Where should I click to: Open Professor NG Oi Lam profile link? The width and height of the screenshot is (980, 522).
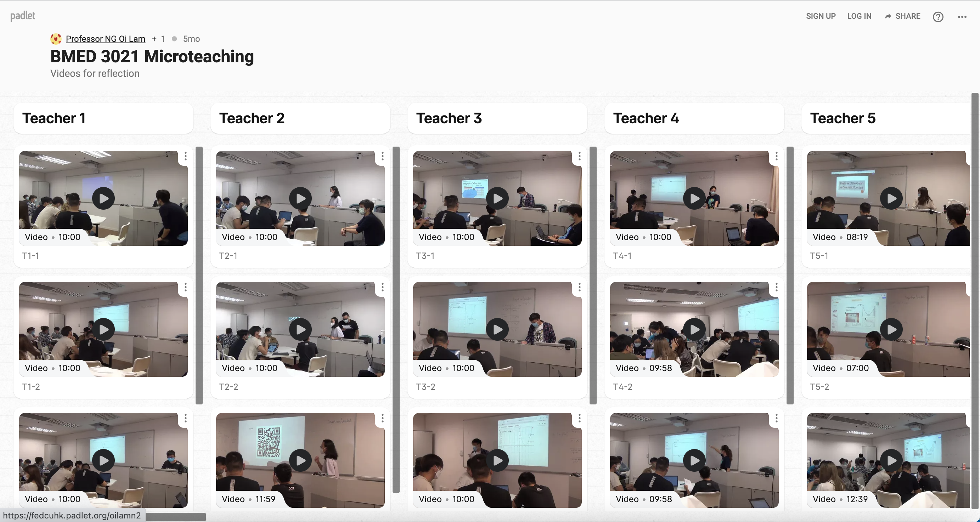[105, 39]
